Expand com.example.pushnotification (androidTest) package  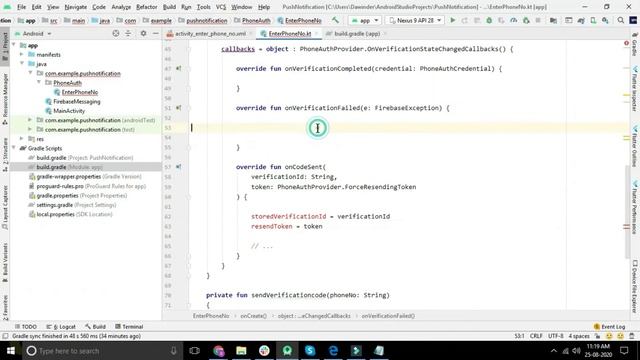[x=30, y=120]
